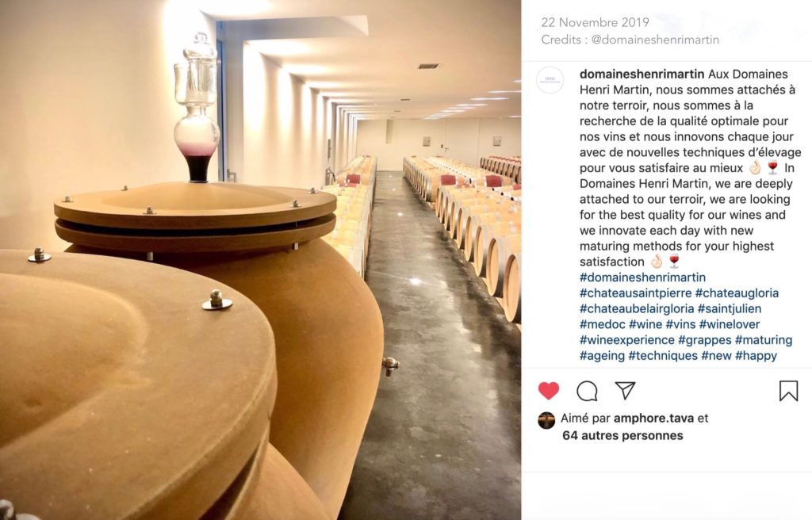This screenshot has height=520, width=812.
Task: Open comments via speech bubble icon
Action: [x=587, y=391]
